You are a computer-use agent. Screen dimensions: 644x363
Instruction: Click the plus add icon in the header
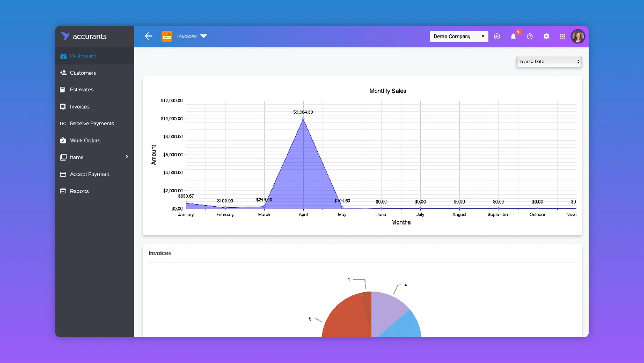(497, 37)
